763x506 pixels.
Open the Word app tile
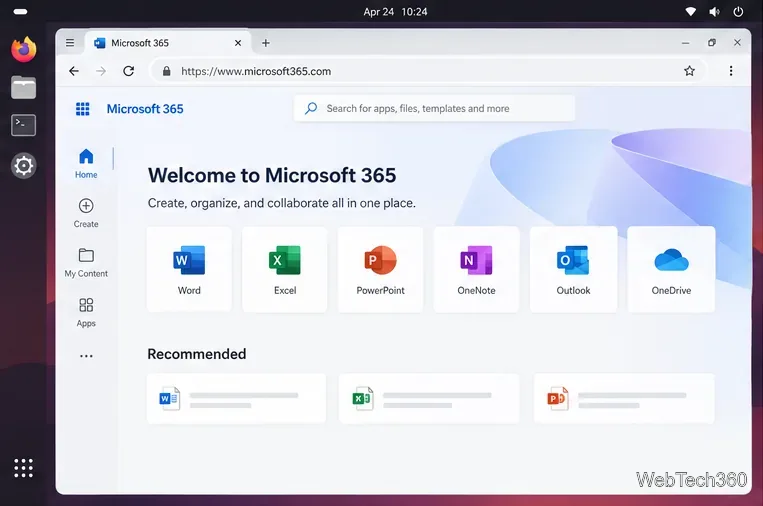pyautogui.click(x=189, y=269)
